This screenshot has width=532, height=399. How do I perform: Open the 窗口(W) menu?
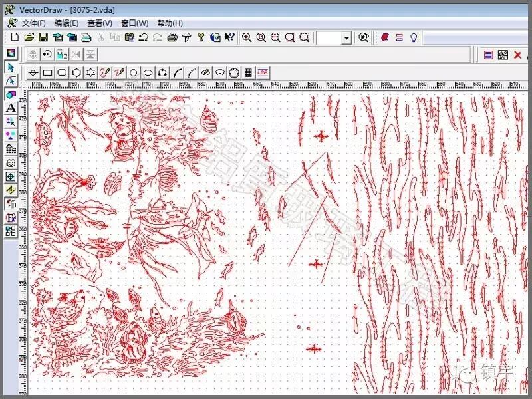[x=135, y=23]
